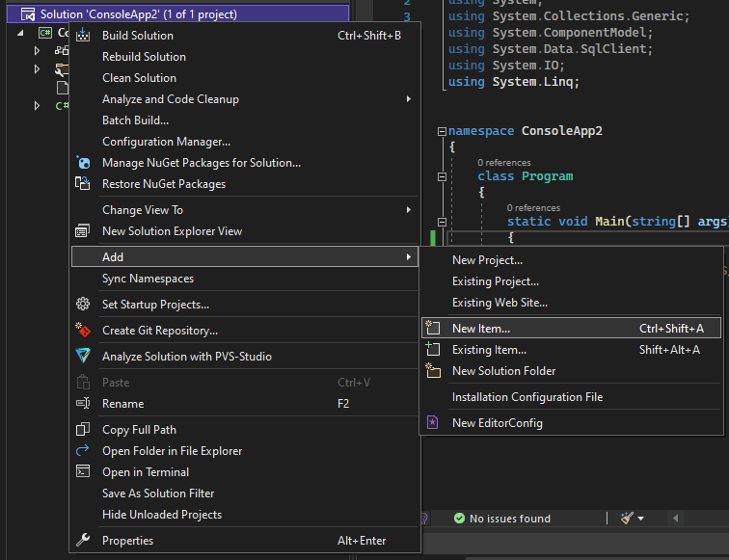This screenshot has height=560, width=729.
Task: Click the Properties wrench icon
Action: [84, 541]
